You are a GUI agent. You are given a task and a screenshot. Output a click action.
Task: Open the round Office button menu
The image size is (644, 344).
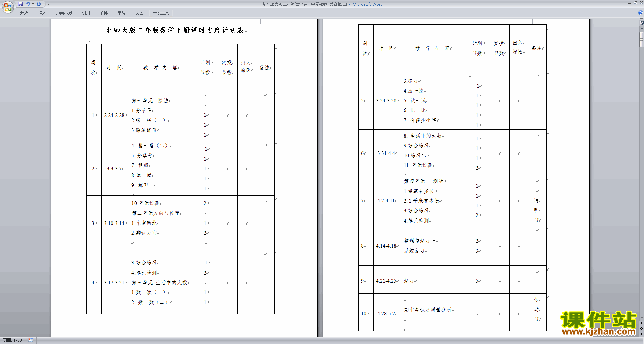click(7, 7)
